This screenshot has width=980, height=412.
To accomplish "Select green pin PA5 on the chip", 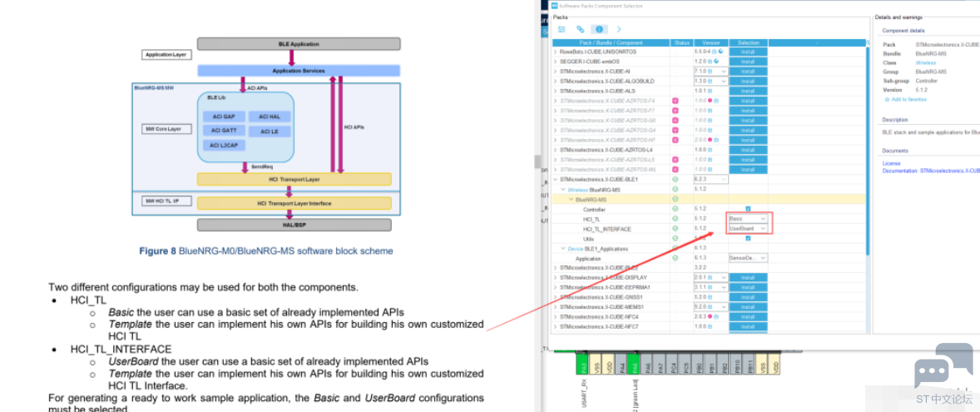I will (x=635, y=365).
